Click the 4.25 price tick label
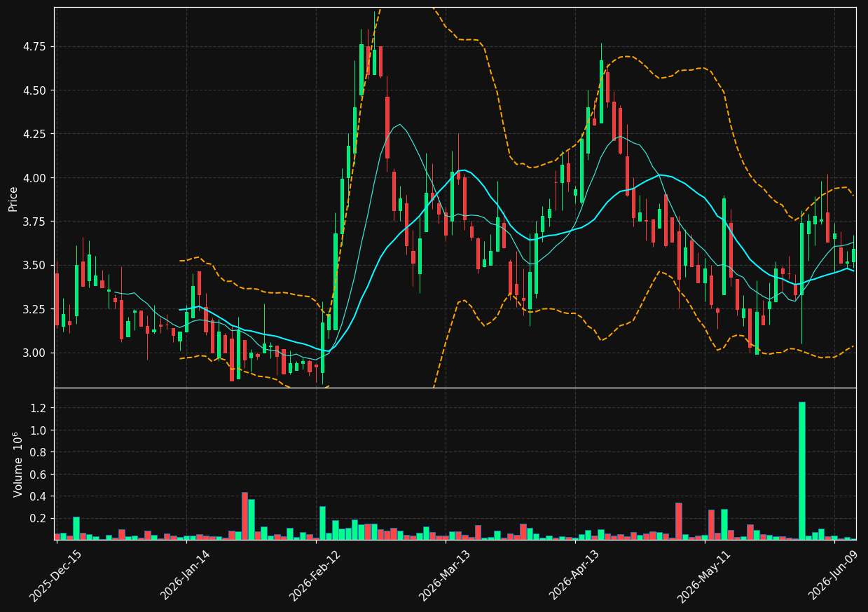Viewport: 868px width, 612px height. pos(35,134)
